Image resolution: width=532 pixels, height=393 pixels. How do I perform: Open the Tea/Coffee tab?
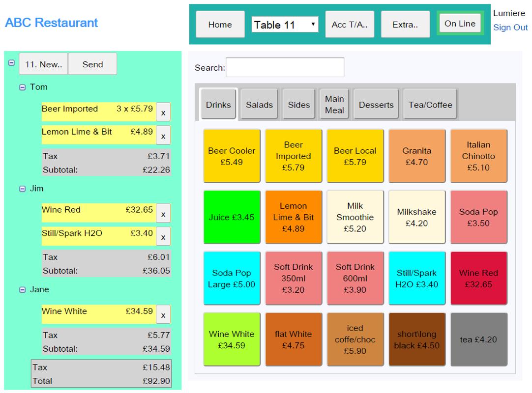(430, 105)
